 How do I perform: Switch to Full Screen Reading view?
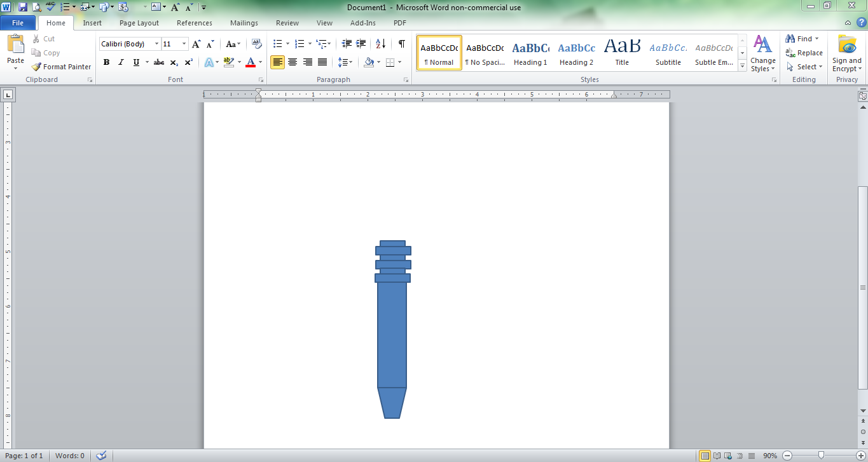coord(717,456)
